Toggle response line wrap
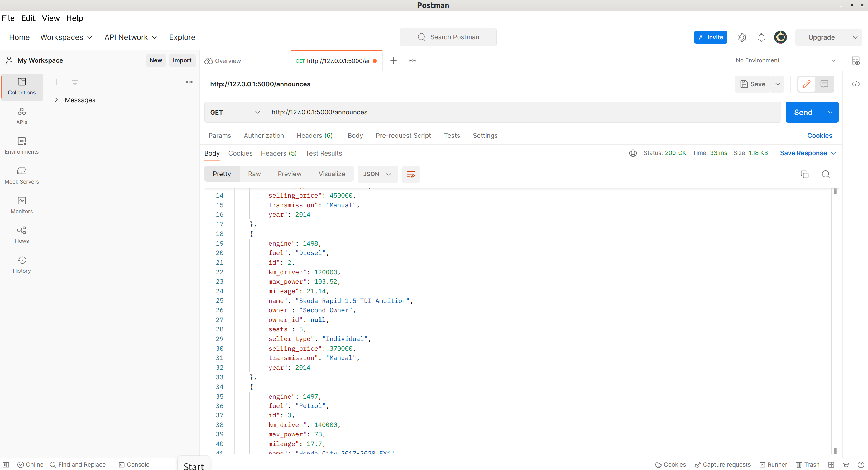This screenshot has width=868, height=470. click(410, 174)
